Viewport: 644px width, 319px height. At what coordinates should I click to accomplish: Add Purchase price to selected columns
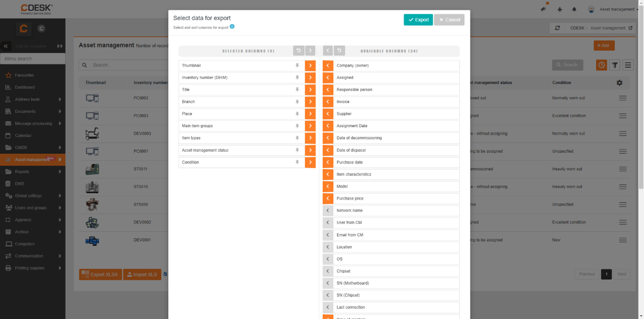coord(328,198)
